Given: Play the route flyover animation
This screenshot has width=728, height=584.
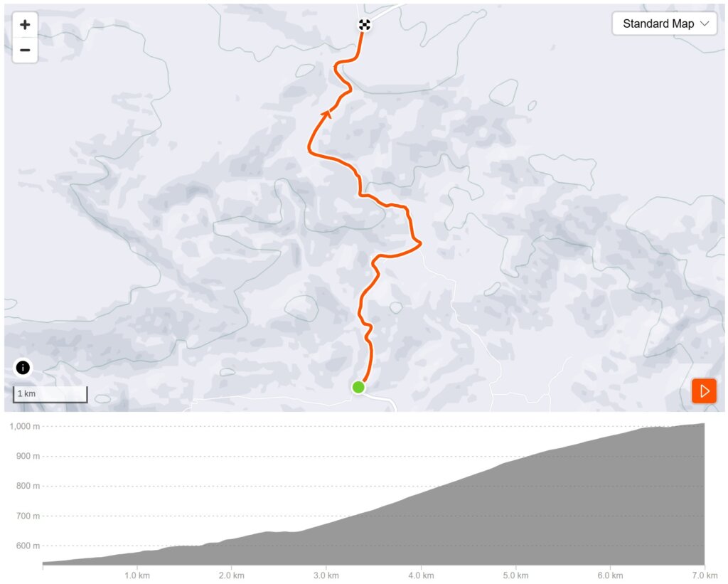Looking at the screenshot, I should [705, 391].
